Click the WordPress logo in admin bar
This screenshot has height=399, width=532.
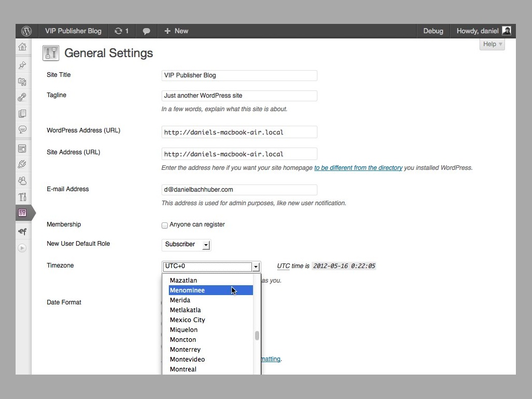(x=26, y=31)
